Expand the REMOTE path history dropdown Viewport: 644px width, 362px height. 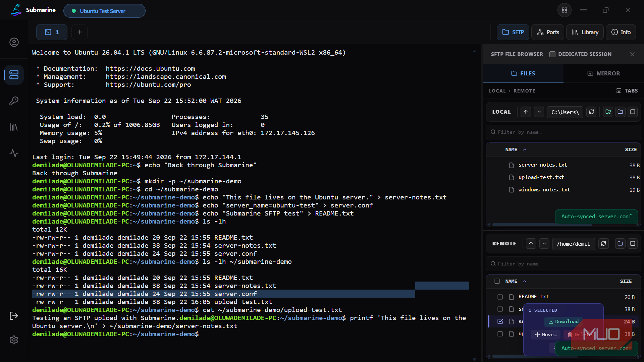click(x=544, y=244)
